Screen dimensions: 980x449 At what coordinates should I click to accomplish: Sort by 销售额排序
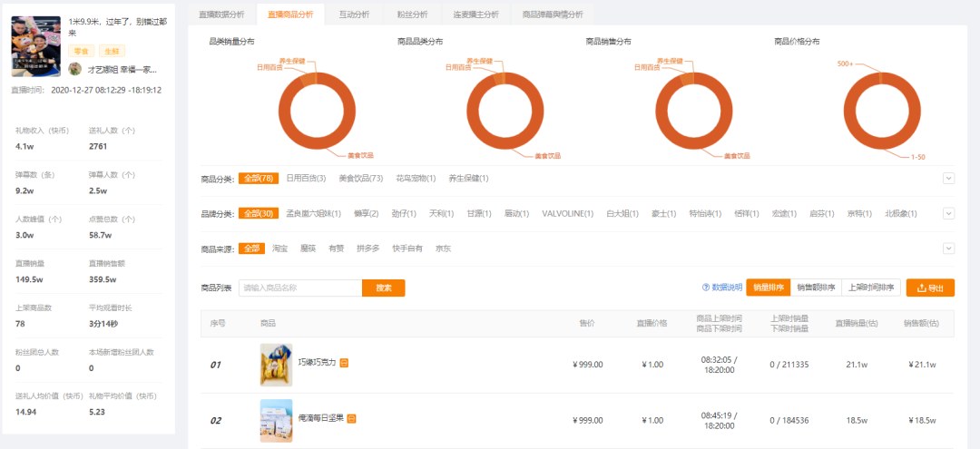817,288
